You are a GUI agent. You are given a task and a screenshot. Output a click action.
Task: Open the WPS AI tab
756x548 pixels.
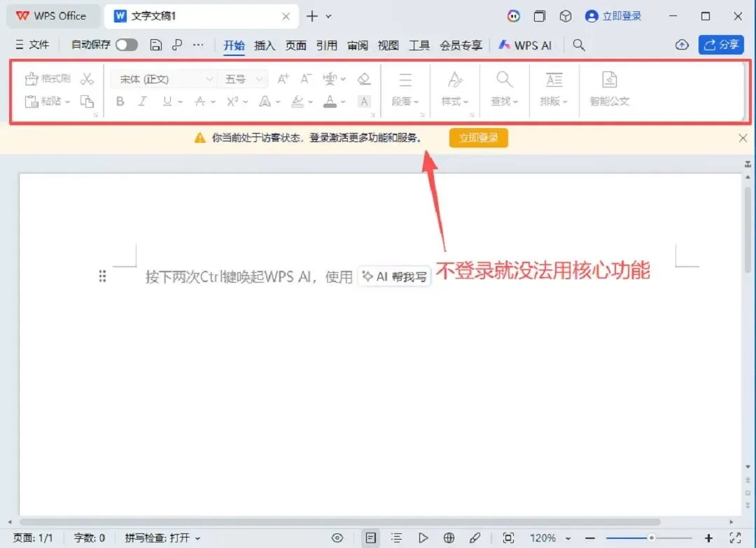[525, 45]
